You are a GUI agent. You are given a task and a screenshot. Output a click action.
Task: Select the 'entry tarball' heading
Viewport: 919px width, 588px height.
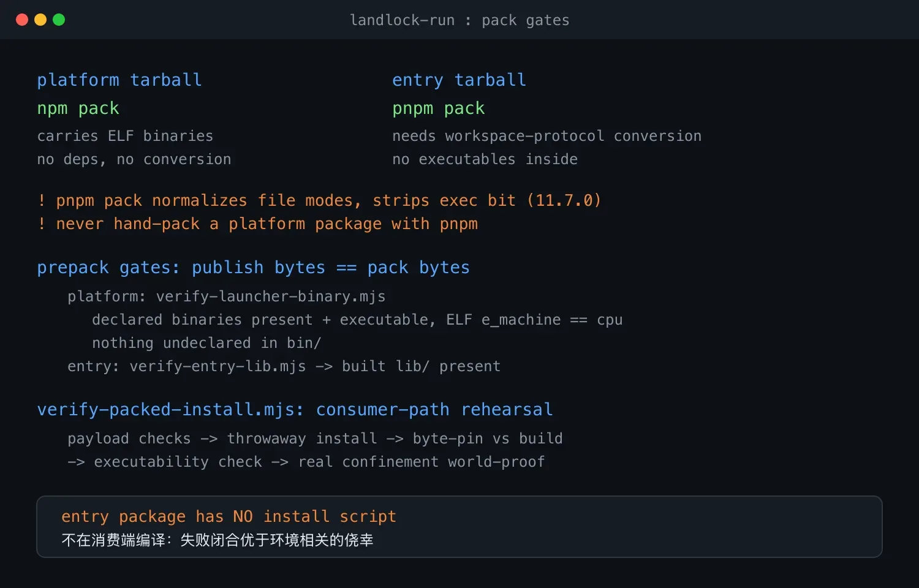click(459, 80)
